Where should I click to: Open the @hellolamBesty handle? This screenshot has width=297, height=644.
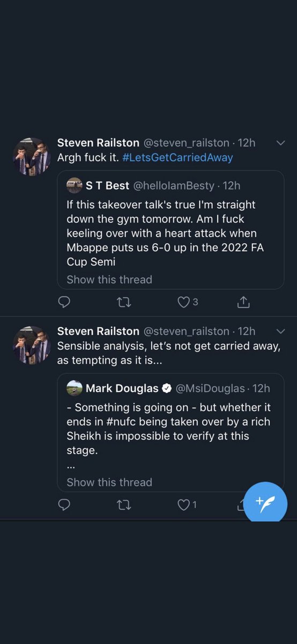(174, 186)
